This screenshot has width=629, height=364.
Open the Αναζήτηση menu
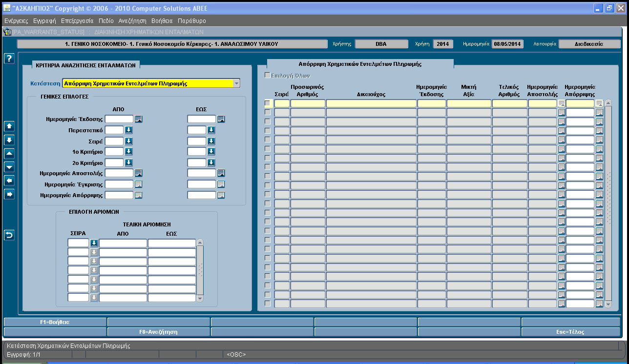tap(132, 21)
